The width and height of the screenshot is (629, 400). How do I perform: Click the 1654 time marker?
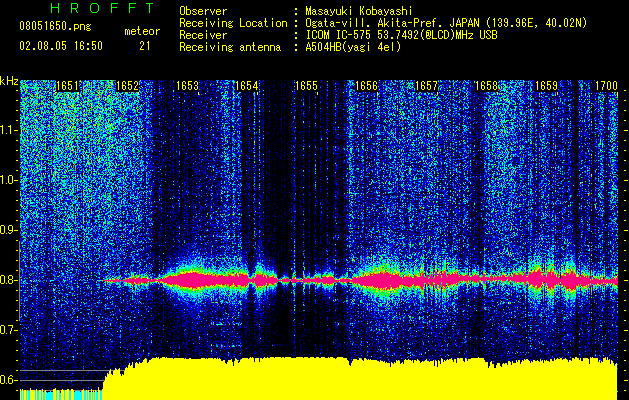click(247, 86)
